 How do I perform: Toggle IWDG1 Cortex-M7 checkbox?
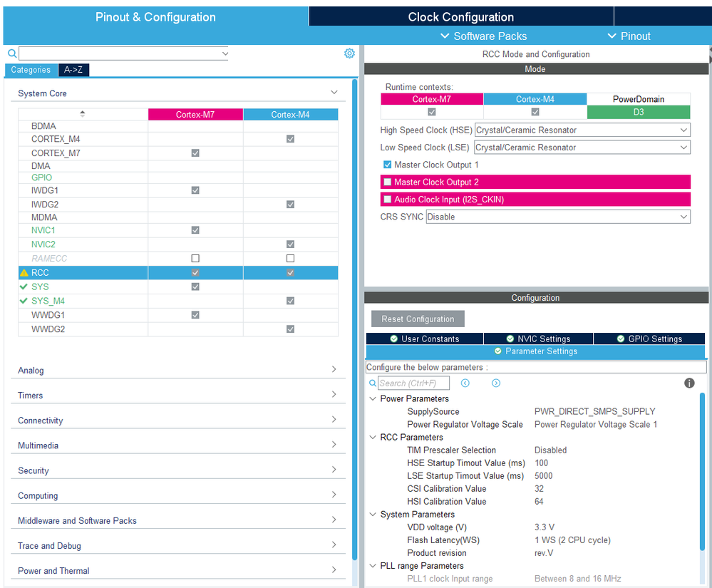(x=195, y=190)
